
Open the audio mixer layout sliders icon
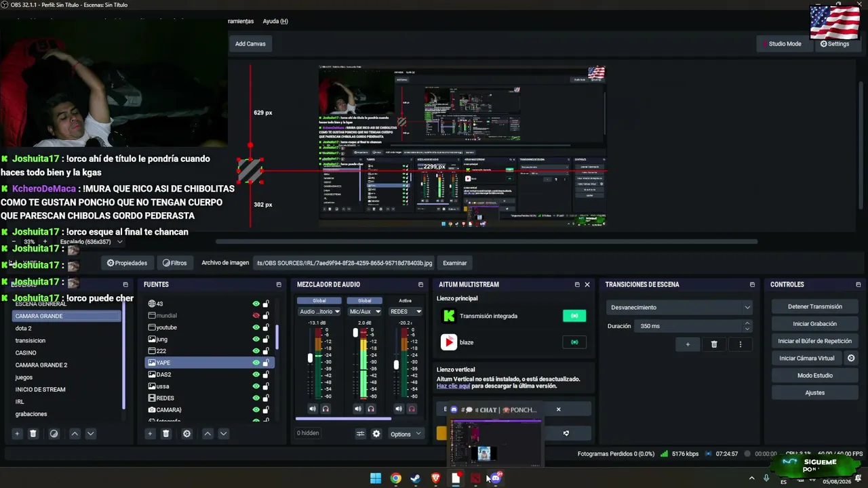pos(361,434)
